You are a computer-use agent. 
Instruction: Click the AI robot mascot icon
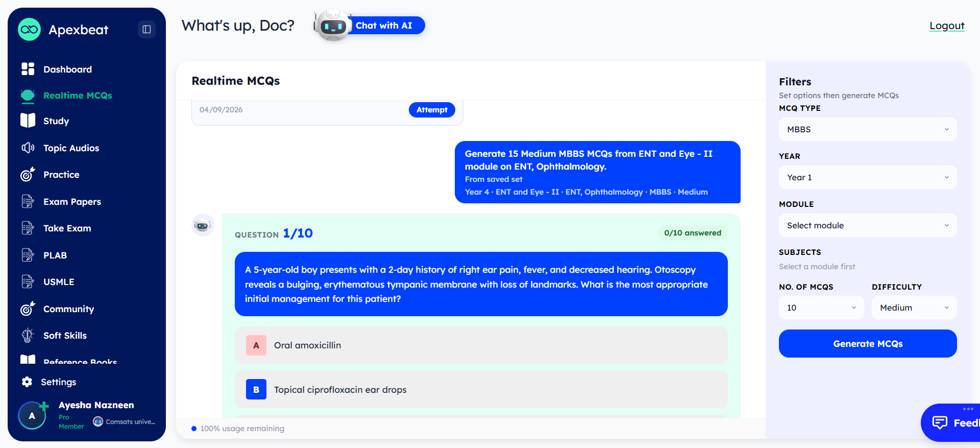pyautogui.click(x=332, y=25)
